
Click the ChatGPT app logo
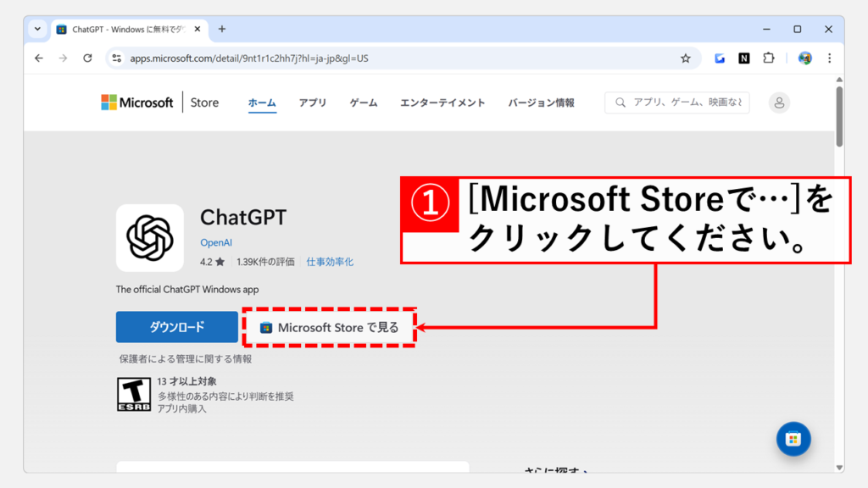[x=149, y=238]
